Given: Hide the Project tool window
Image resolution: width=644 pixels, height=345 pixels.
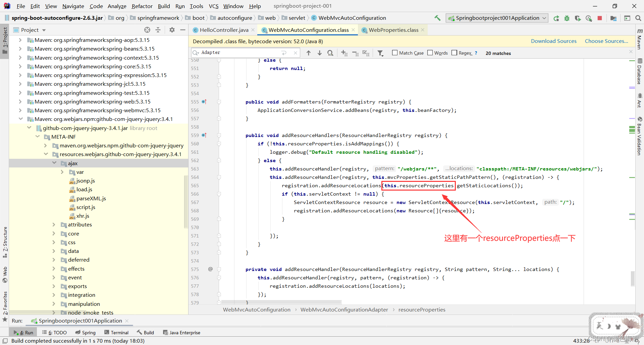Looking at the screenshot, I should (x=182, y=30).
